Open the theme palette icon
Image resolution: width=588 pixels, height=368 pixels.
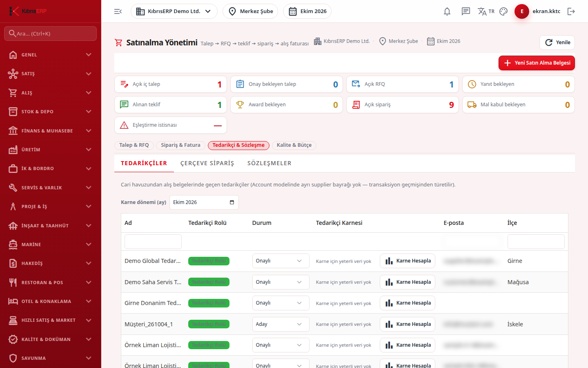[x=503, y=11]
